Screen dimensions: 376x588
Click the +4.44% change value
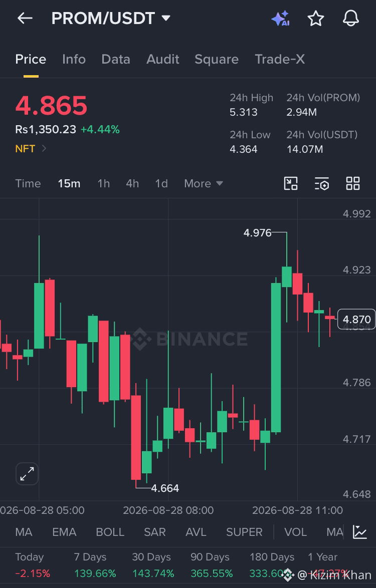tap(100, 129)
